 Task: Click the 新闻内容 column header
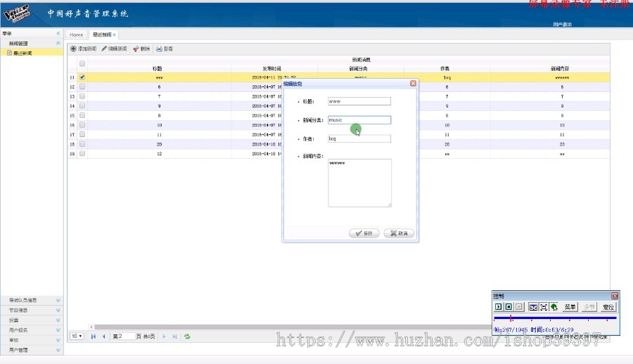560,69
